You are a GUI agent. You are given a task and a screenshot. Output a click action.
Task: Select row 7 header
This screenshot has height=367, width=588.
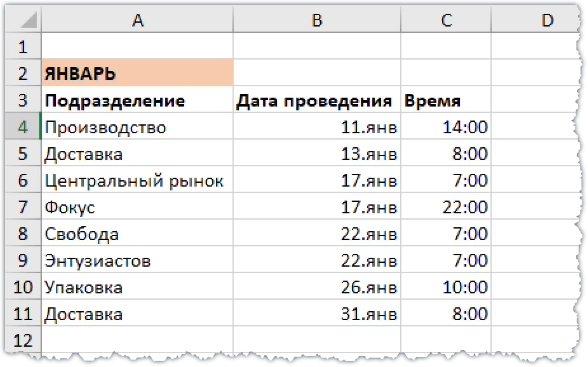click(22, 207)
